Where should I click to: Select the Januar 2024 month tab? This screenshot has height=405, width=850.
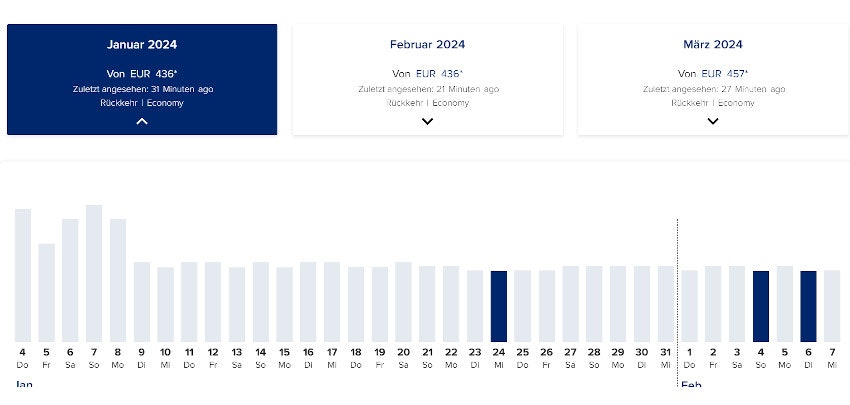[142, 45]
